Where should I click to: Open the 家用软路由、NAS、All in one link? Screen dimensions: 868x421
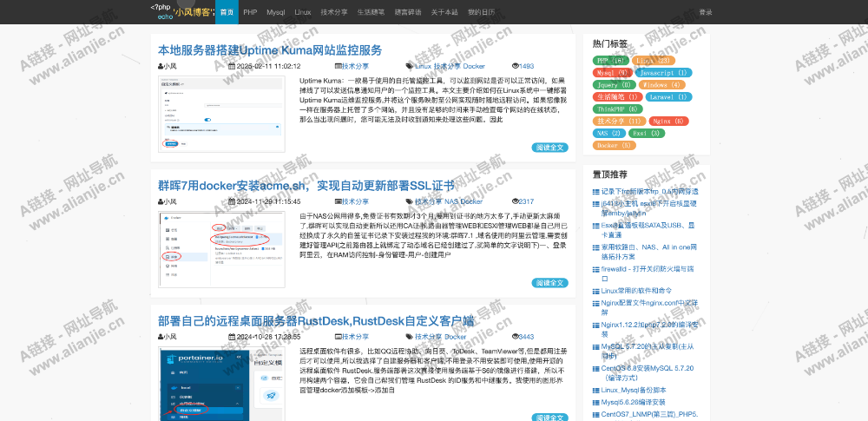[x=648, y=252]
